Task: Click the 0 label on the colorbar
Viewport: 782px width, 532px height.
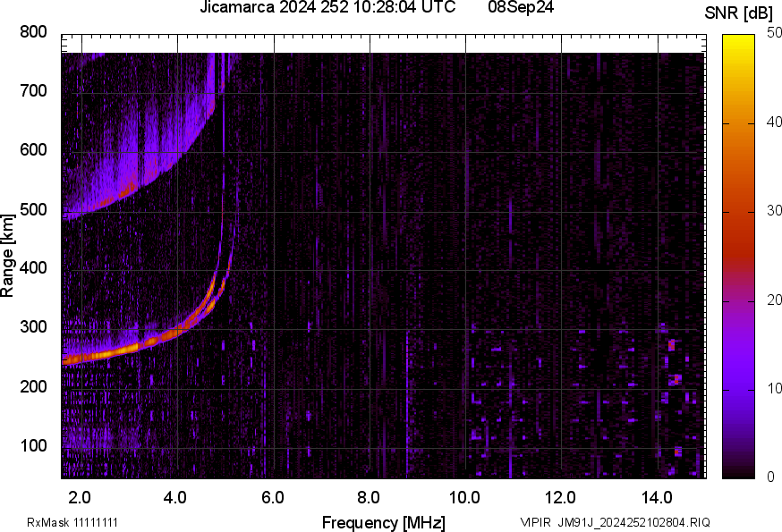Action: pyautogui.click(x=770, y=477)
